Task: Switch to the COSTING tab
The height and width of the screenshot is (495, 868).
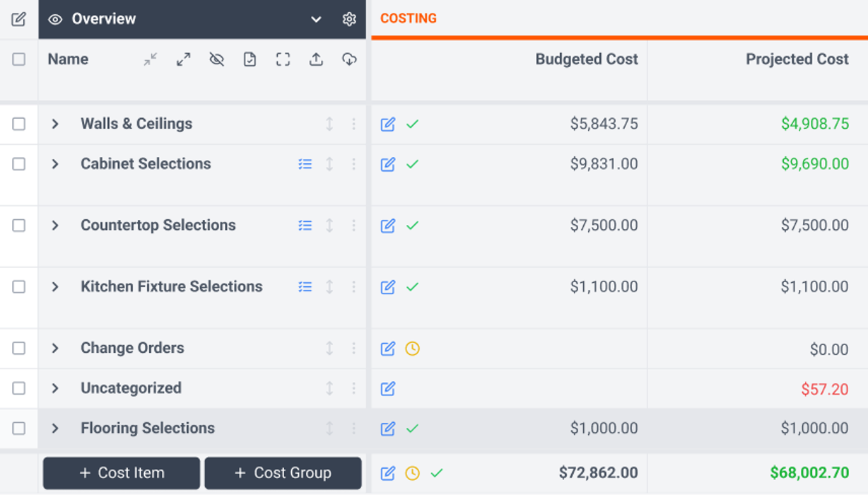Action: click(x=409, y=19)
